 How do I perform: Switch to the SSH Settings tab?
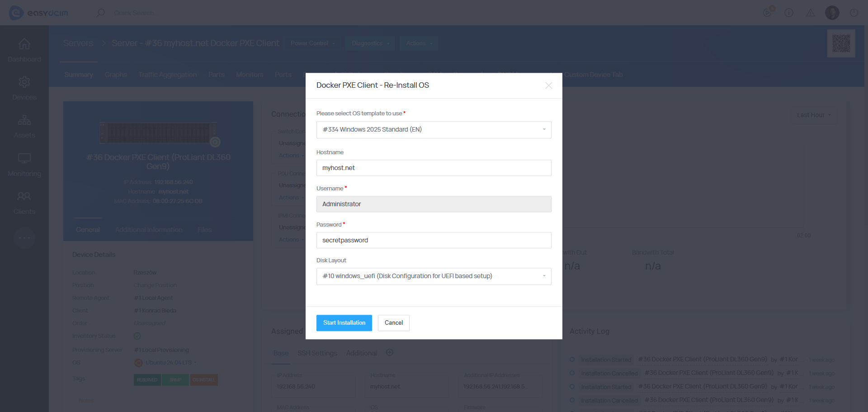point(317,353)
